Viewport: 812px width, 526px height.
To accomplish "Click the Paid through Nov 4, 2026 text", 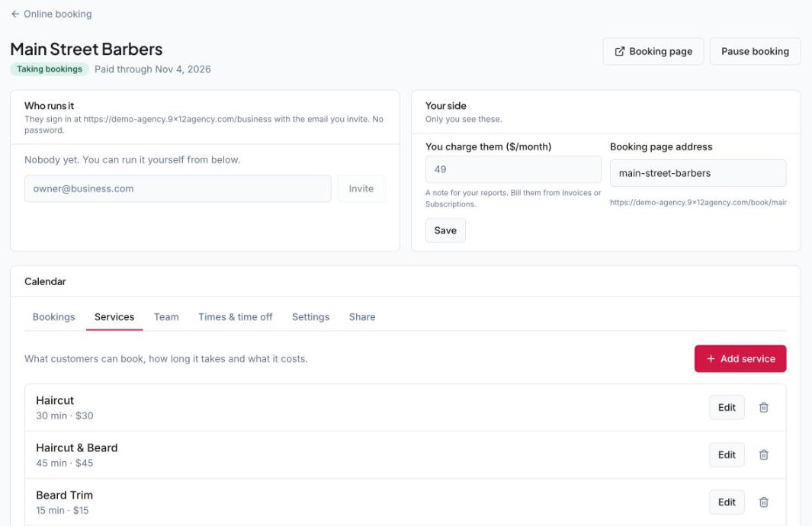I will click(152, 69).
